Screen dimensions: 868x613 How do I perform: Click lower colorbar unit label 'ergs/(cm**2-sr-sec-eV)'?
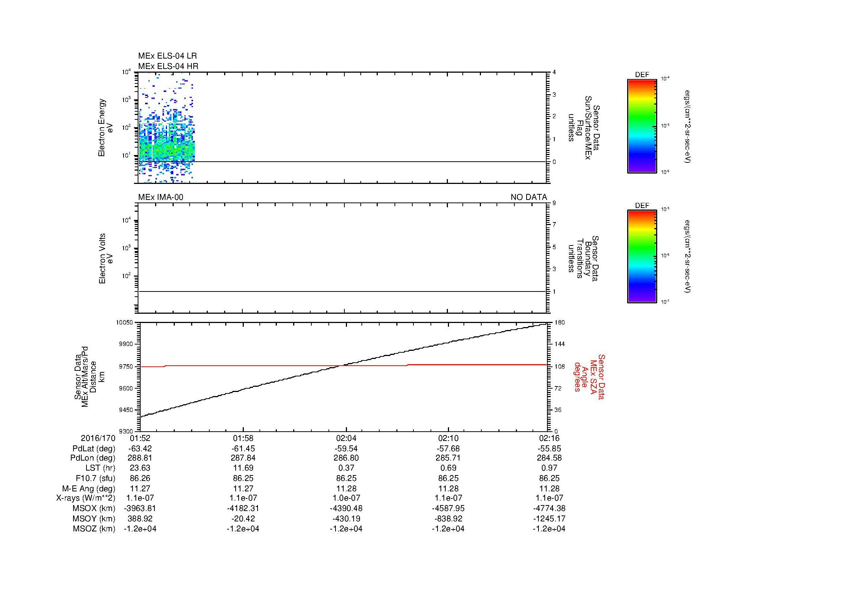(x=688, y=257)
